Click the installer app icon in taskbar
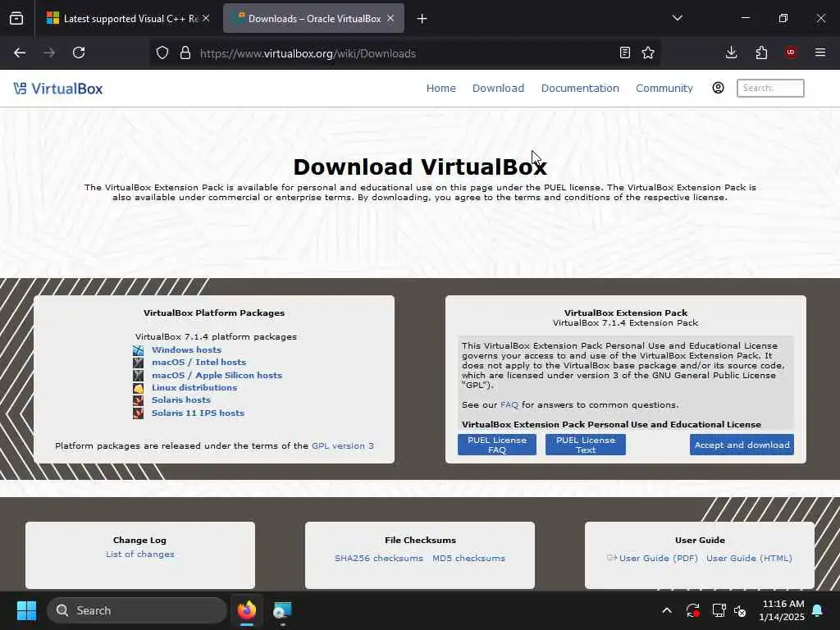 282,610
